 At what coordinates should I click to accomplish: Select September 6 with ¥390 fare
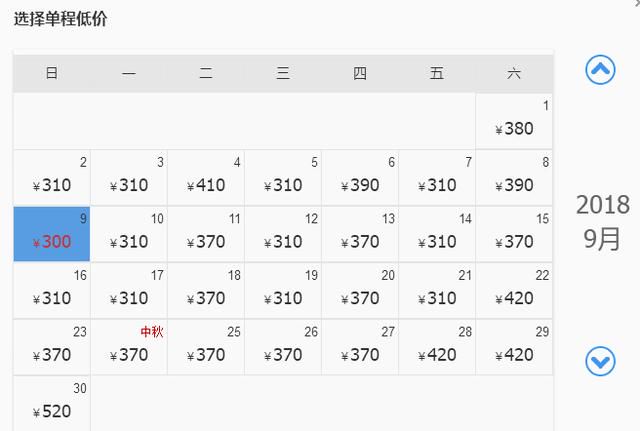click(360, 178)
